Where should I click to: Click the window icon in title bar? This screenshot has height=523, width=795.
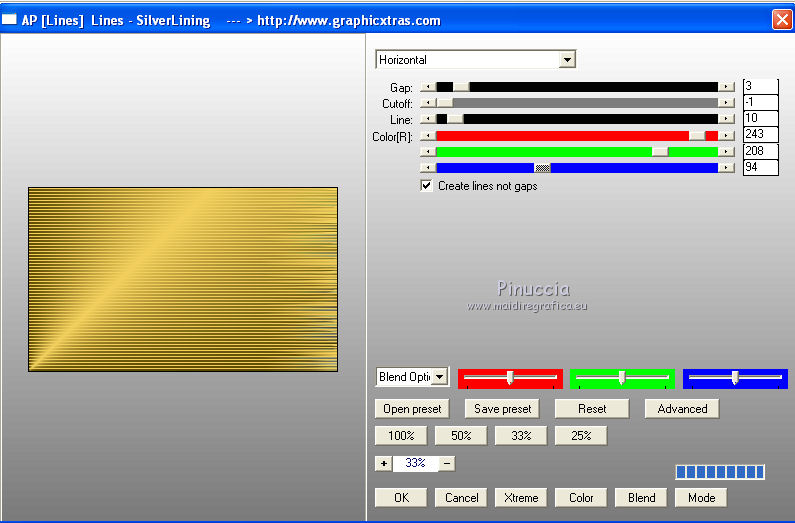9,20
